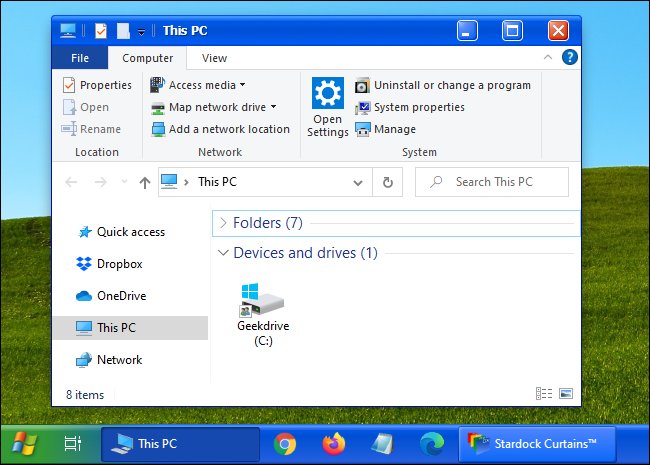Refresh This PC with the refresh button
650x465 pixels.
point(388,182)
